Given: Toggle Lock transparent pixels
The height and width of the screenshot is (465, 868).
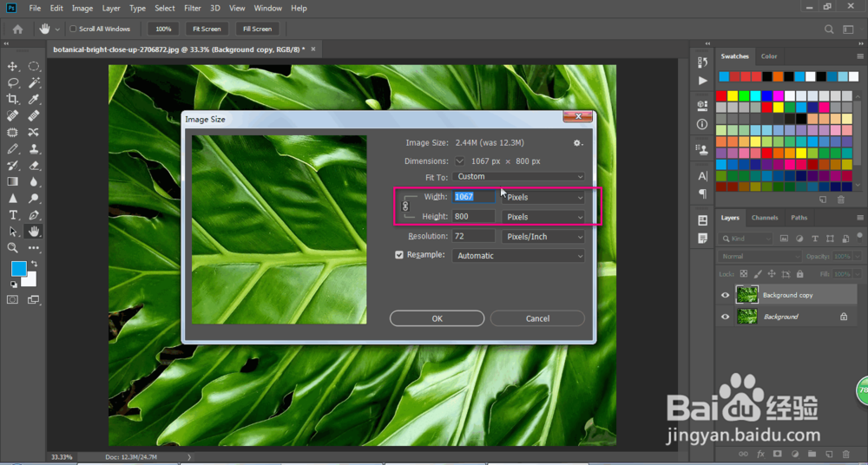Looking at the screenshot, I should (x=744, y=273).
